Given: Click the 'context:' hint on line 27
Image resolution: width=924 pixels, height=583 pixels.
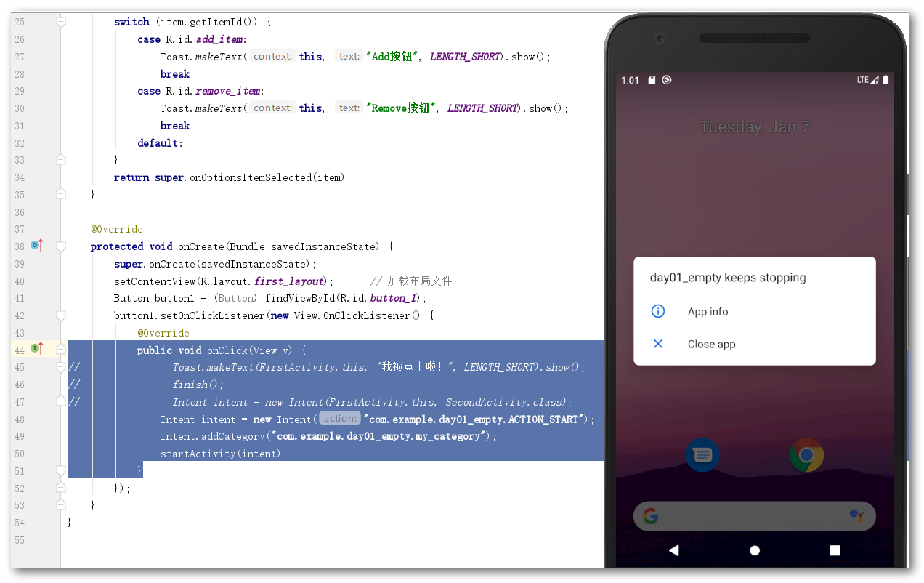Looking at the screenshot, I should [272, 56].
